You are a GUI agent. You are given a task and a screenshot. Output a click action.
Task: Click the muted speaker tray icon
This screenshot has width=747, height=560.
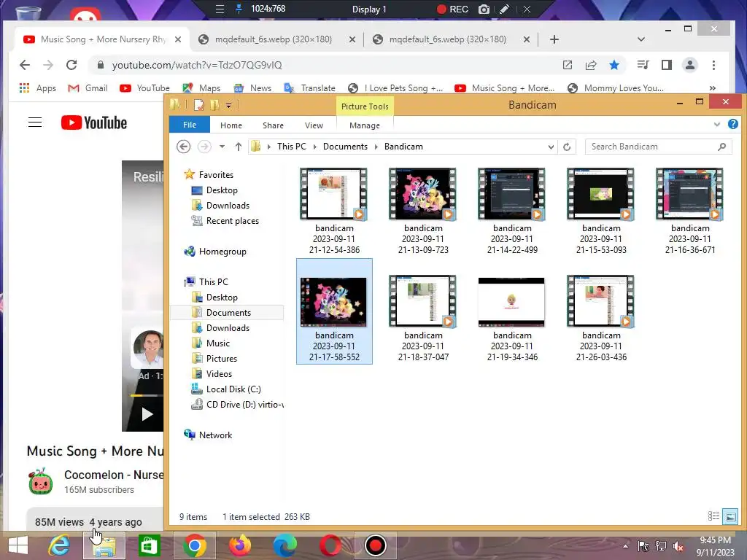click(x=678, y=546)
